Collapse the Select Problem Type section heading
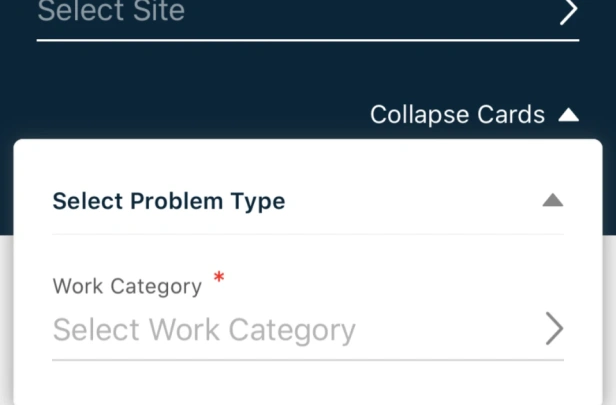Viewport: 616px width, 405px height. click(169, 201)
